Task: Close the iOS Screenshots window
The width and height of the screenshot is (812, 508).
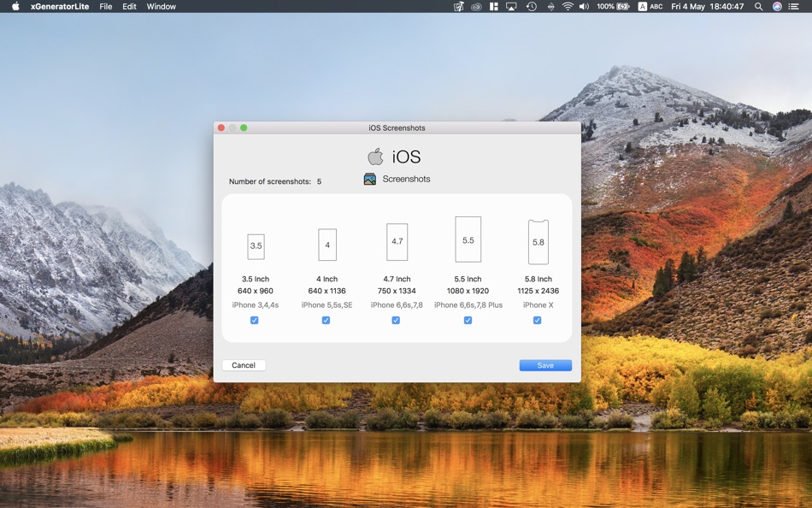Action: click(221, 127)
